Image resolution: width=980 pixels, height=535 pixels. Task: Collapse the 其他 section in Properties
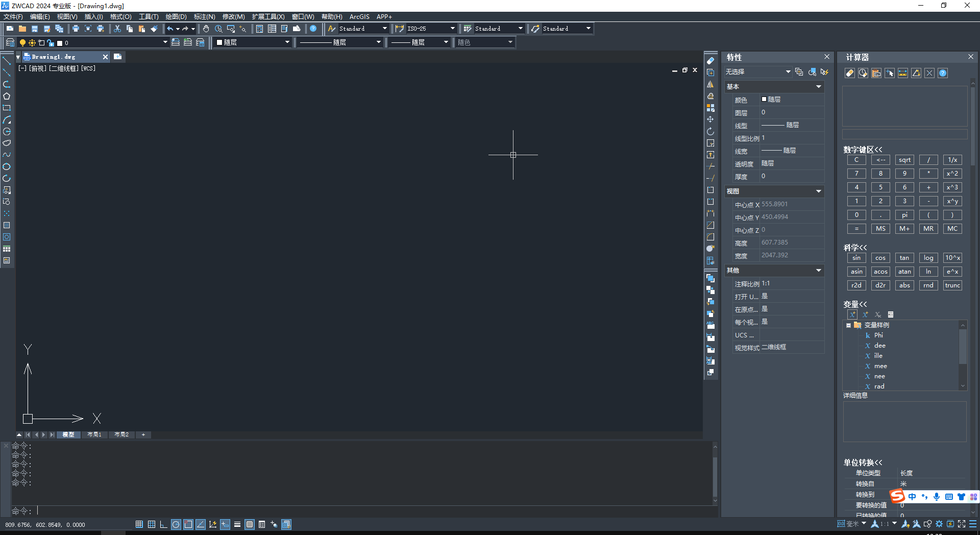coord(819,271)
